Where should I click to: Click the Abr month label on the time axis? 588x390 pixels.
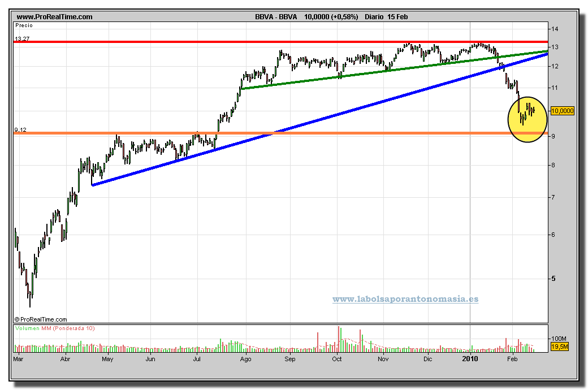tap(65, 359)
